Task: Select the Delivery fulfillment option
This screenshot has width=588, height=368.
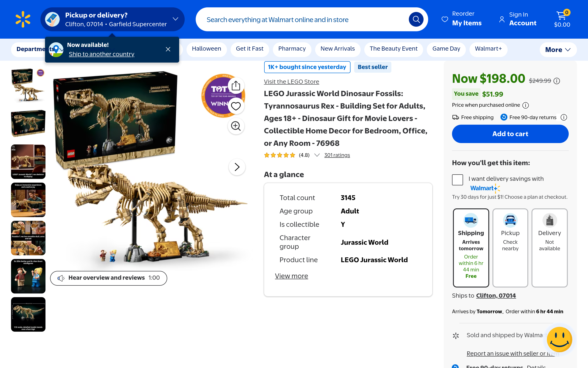Action: [x=550, y=248]
